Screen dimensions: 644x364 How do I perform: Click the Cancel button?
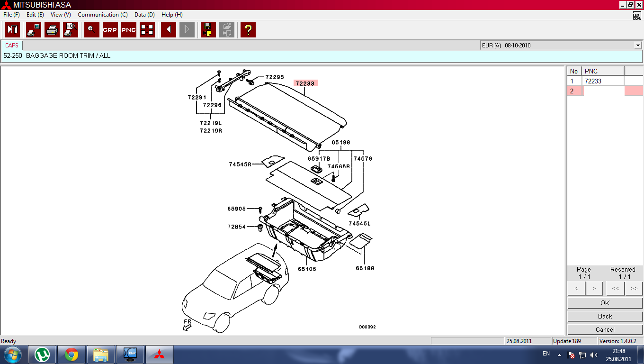coord(605,329)
